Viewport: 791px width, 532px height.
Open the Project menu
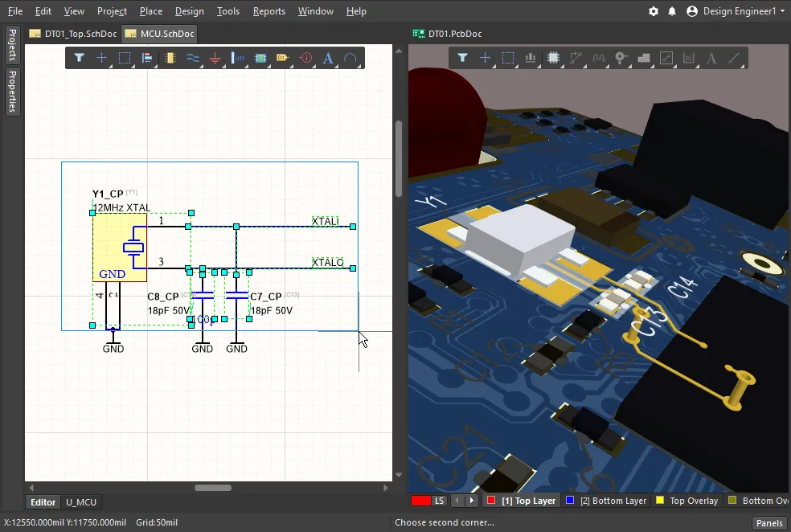pyautogui.click(x=112, y=11)
